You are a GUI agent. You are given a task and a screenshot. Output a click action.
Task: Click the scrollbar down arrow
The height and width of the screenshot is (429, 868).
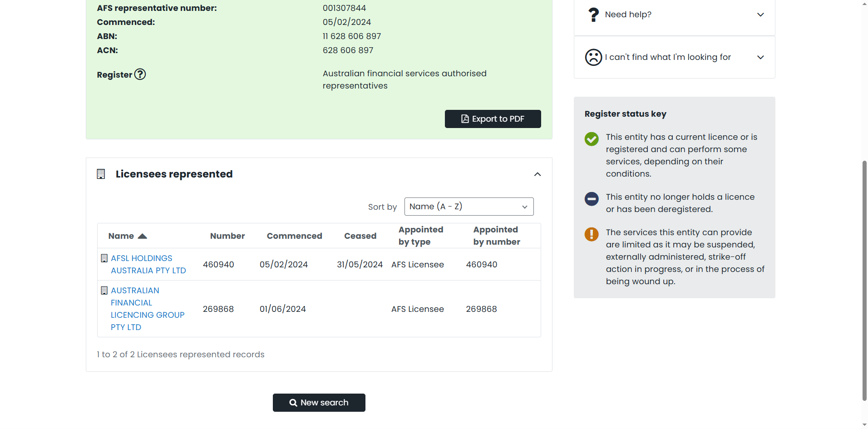pyautogui.click(x=864, y=425)
